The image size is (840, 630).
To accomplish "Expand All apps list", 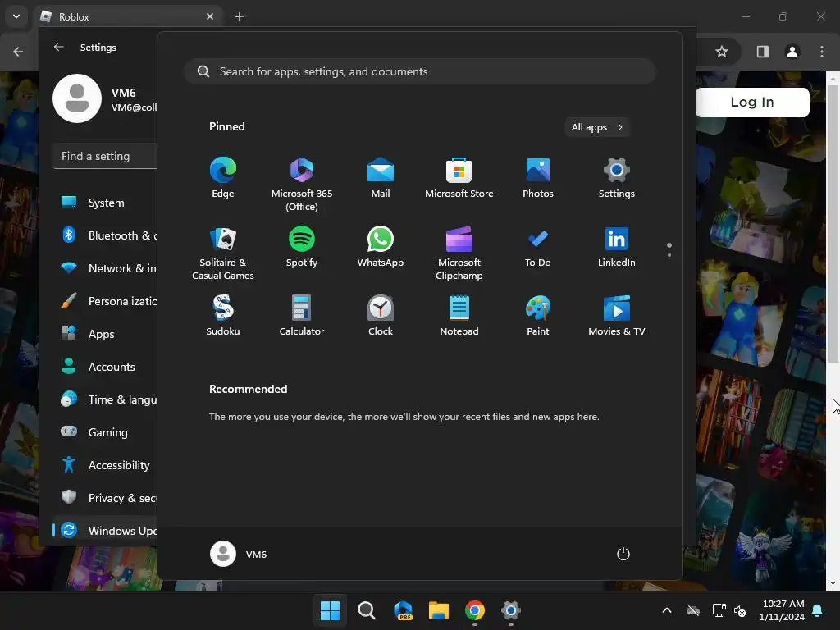I will pos(597,127).
